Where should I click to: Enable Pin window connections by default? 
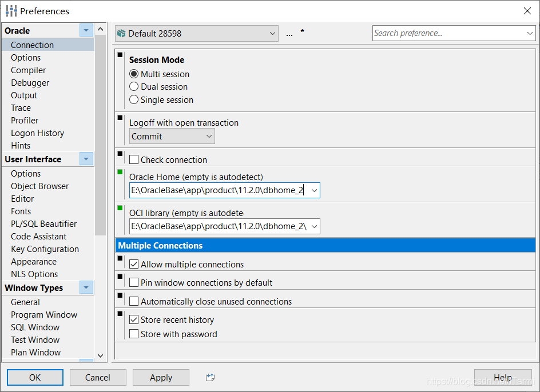134,282
